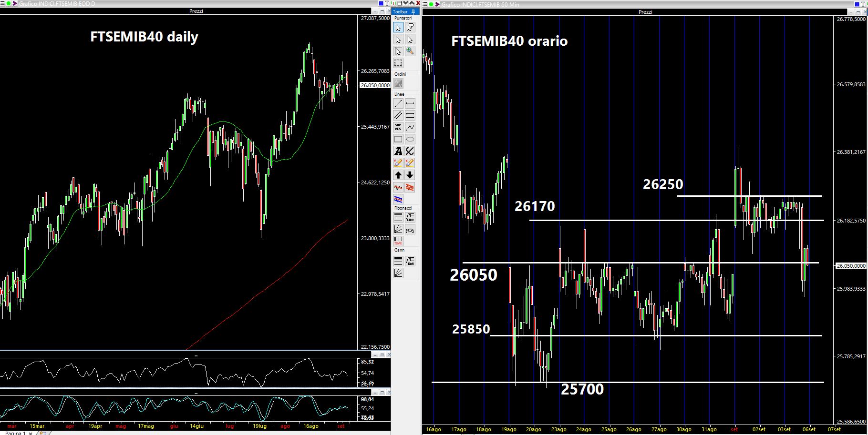Image resolution: width=868 pixels, height=435 pixels.
Task: Click the 'Fibonacci' section label in Toolbar
Action: coord(403,208)
